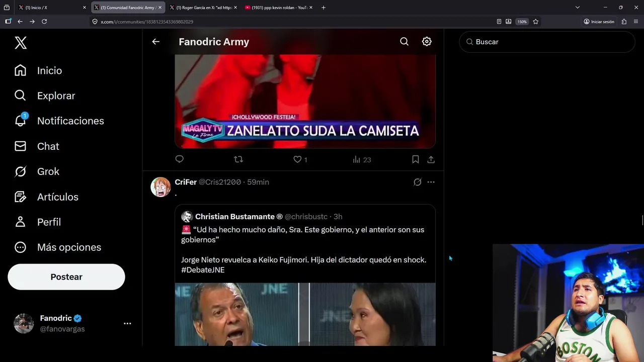Screen dimensions: 644x362
Task: View analytics showing 23 views
Action: coord(362,159)
